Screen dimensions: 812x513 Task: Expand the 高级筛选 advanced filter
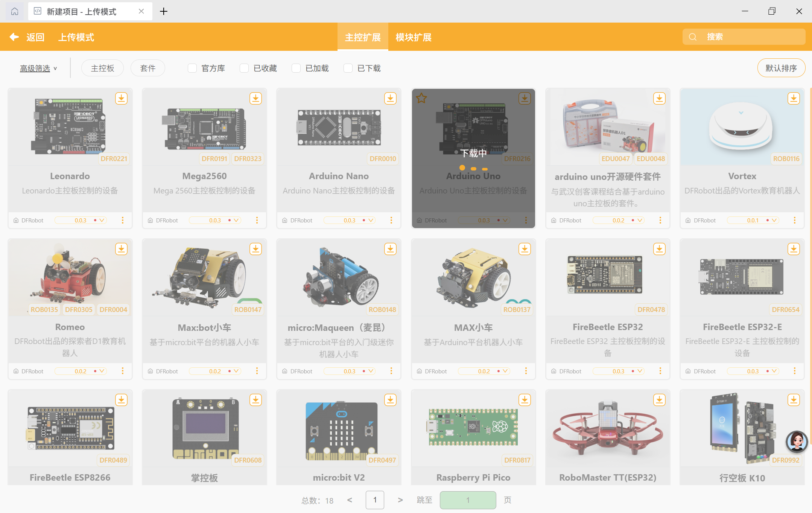[38, 68]
